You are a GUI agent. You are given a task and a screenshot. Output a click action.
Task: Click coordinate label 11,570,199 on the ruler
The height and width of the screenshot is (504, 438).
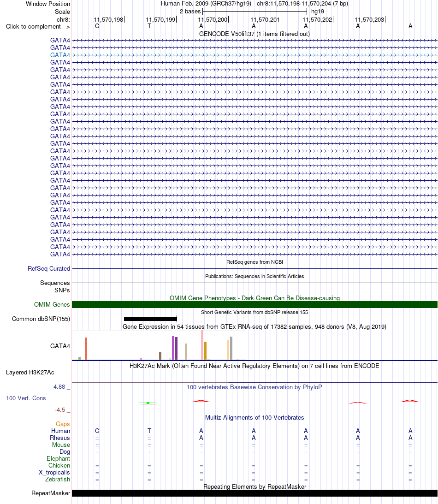[160, 20]
